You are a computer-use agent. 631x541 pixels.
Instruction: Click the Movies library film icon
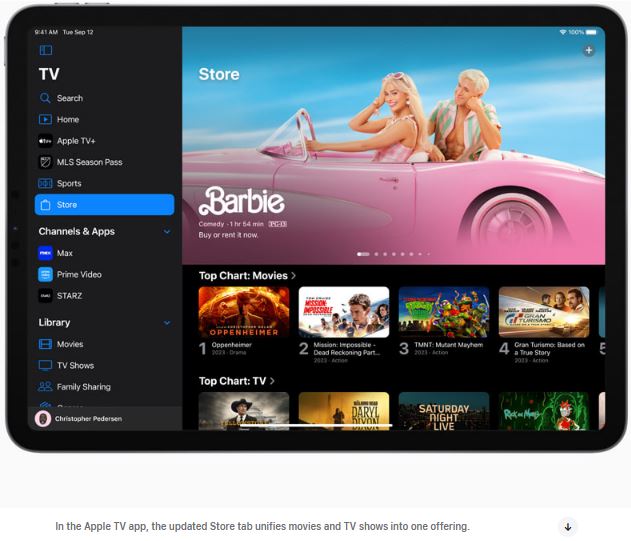pos(45,344)
